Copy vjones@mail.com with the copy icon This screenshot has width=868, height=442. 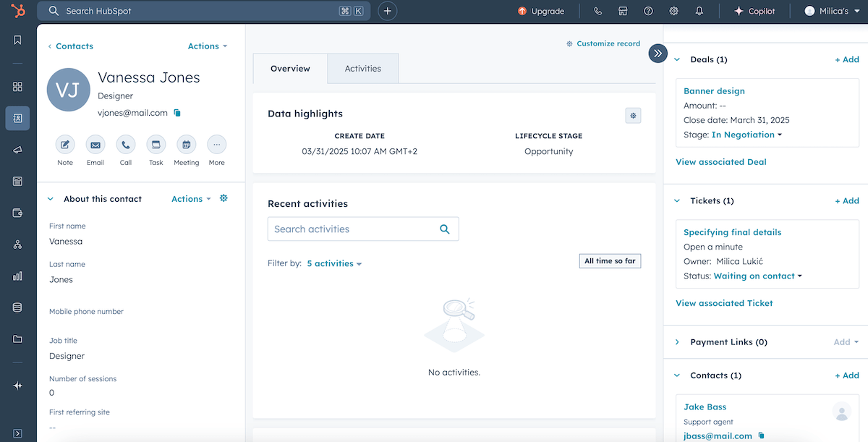177,113
